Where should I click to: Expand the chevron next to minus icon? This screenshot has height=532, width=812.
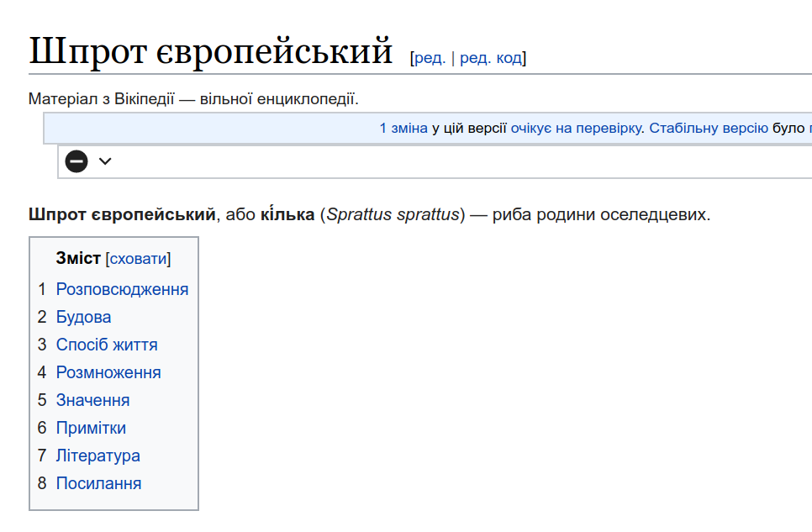coord(105,161)
